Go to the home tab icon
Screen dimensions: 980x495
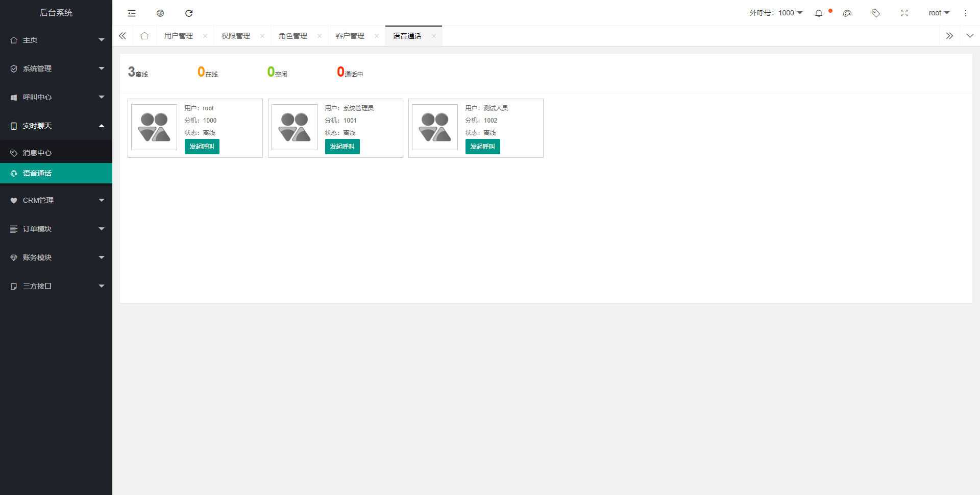click(144, 36)
